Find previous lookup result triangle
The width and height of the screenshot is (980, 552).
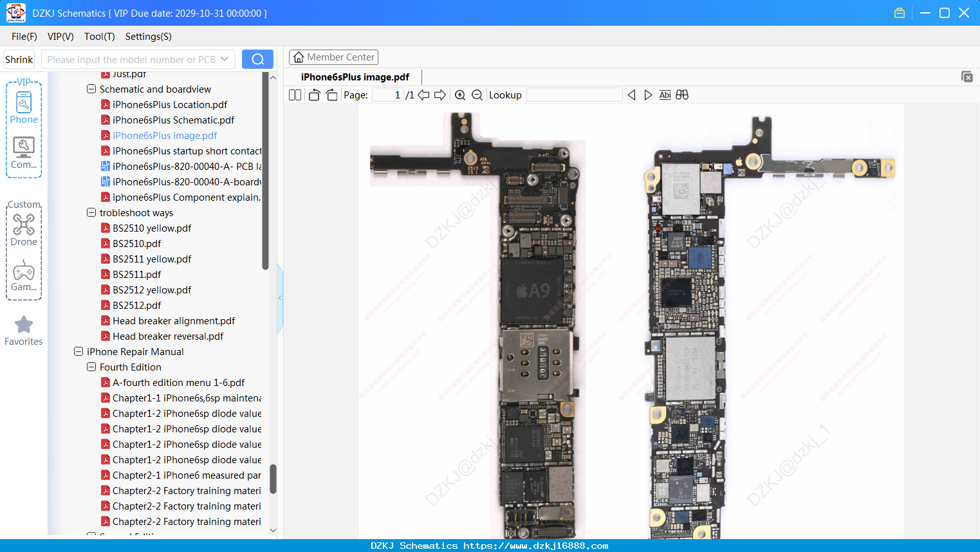631,95
